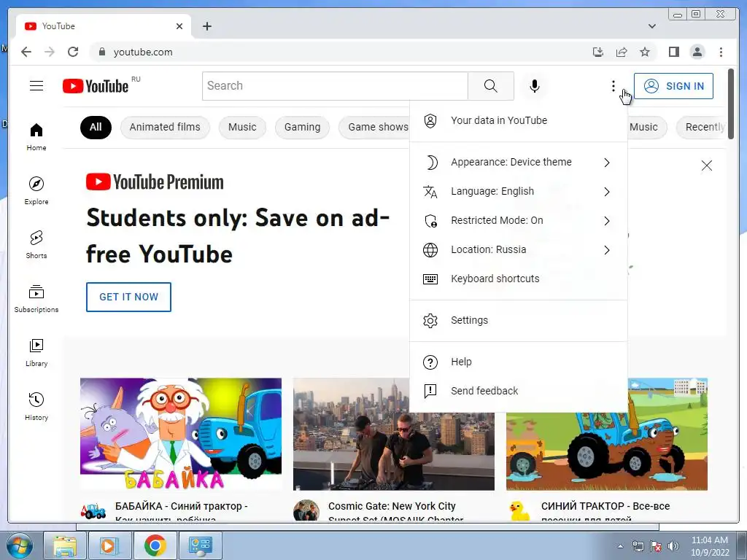Click the Cosmic Gate channel avatar
747x560 pixels.
[306, 510]
